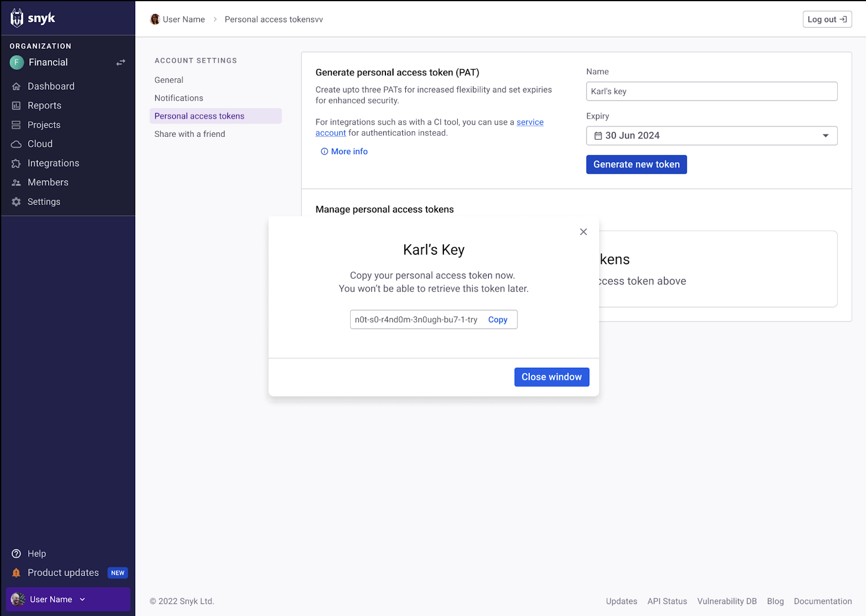
Task: Click the Reports chart icon
Action: pyautogui.click(x=16, y=105)
